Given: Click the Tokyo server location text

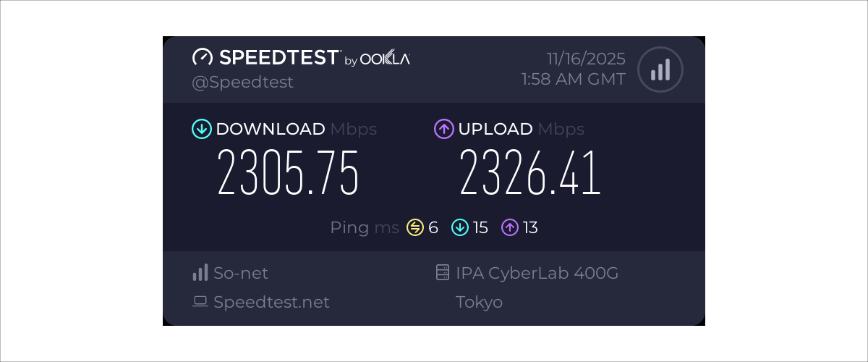Looking at the screenshot, I should coord(479,302).
